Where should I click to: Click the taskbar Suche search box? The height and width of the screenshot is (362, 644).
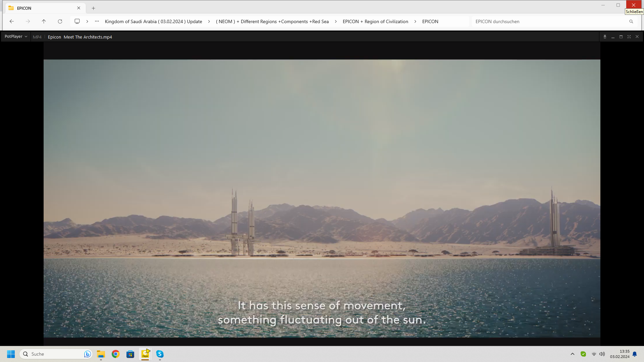coord(55,354)
